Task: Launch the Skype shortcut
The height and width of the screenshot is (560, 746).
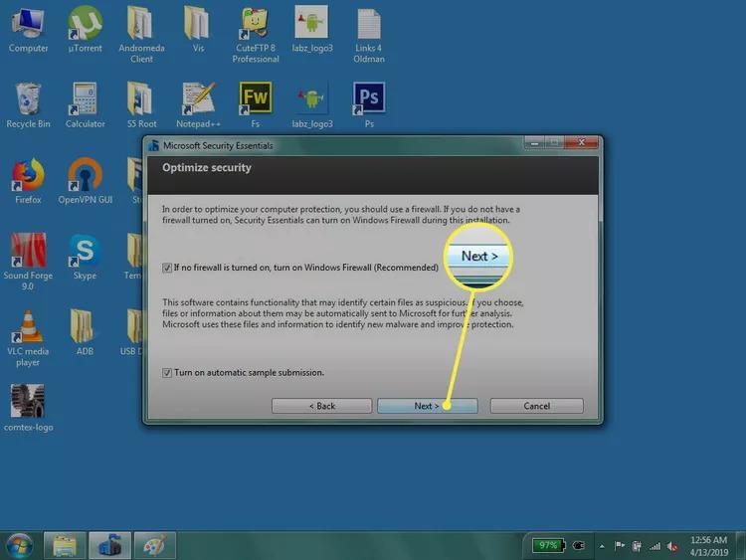Action: pos(85,257)
